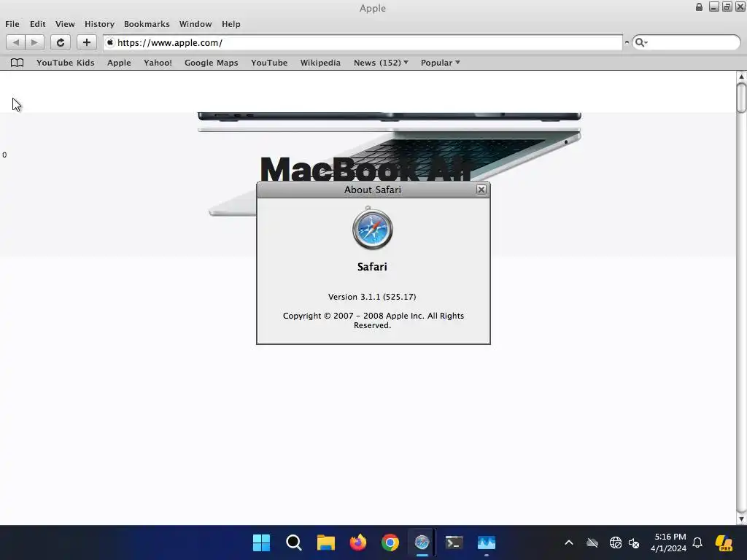Open the Yahoo! bookmark

click(158, 63)
